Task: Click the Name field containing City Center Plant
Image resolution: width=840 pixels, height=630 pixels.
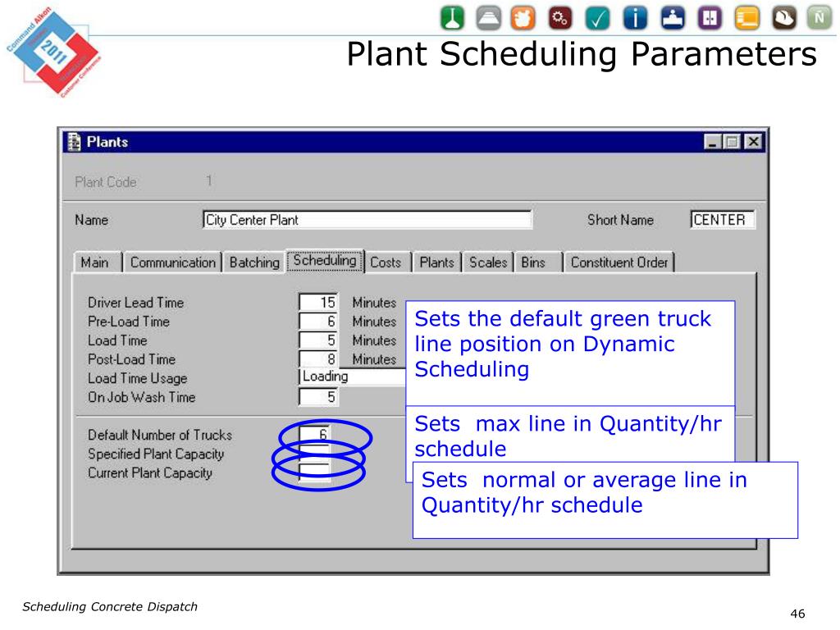Action: [367, 220]
